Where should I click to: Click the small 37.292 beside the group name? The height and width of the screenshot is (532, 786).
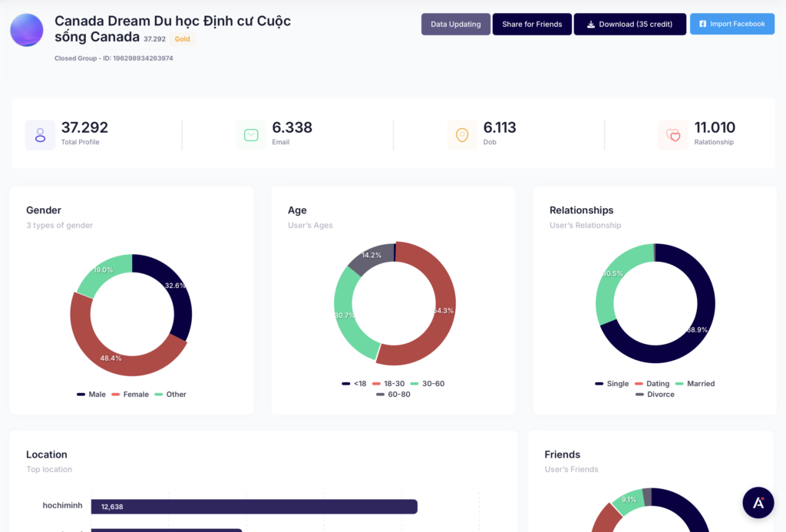point(154,39)
